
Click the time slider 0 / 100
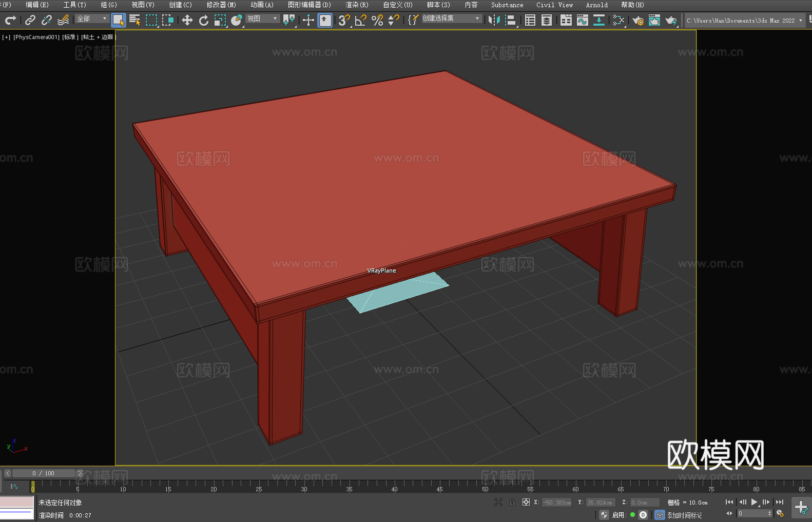pos(44,473)
